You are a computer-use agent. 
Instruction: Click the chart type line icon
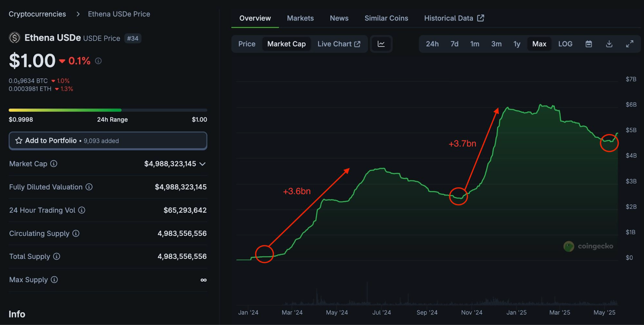point(381,44)
